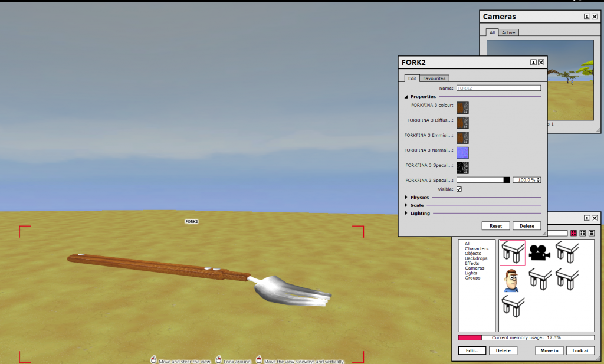Select the cartoon character thumbnail
The height and width of the screenshot is (364, 604).
(x=512, y=280)
